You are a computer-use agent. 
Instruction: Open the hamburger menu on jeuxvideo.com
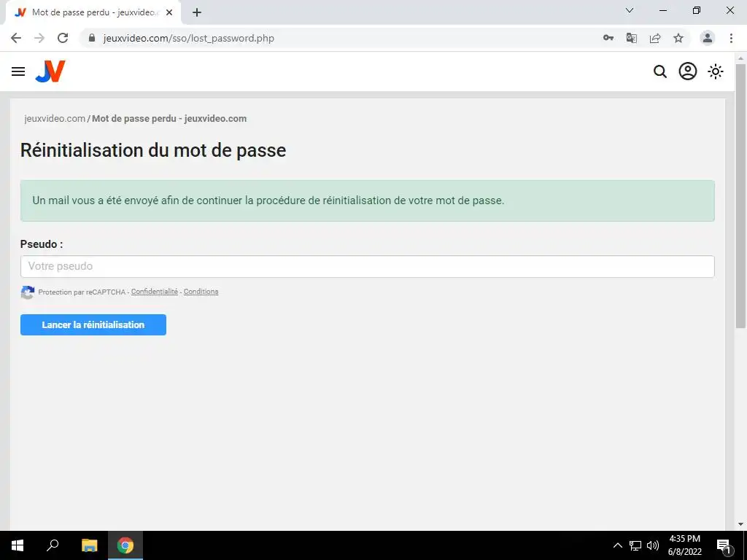(18, 71)
